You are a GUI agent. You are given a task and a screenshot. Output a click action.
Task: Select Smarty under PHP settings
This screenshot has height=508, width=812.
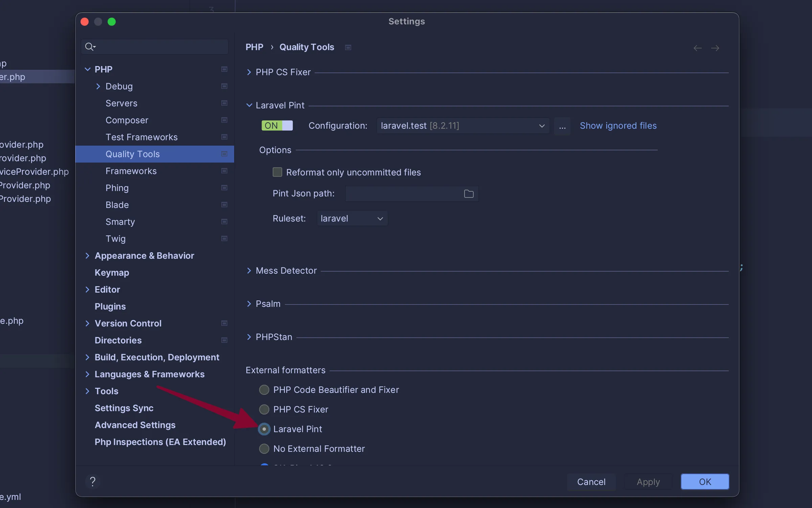120,222
